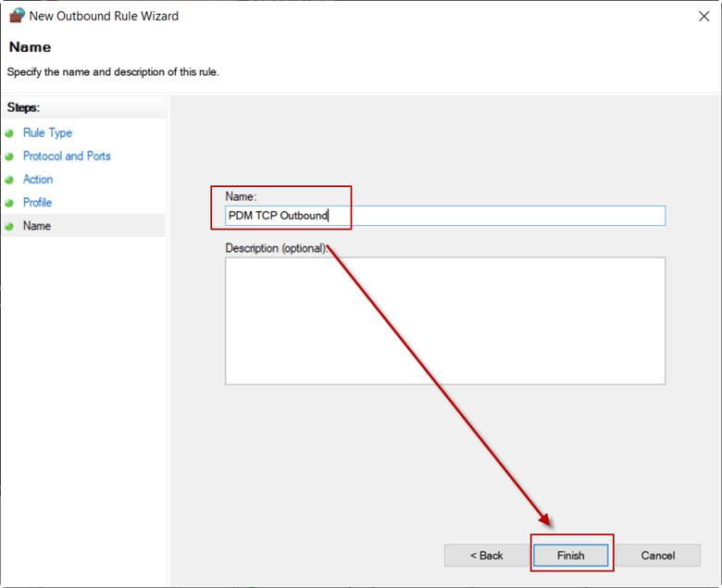
Task: Go to the Rule Type step
Action: point(47,133)
